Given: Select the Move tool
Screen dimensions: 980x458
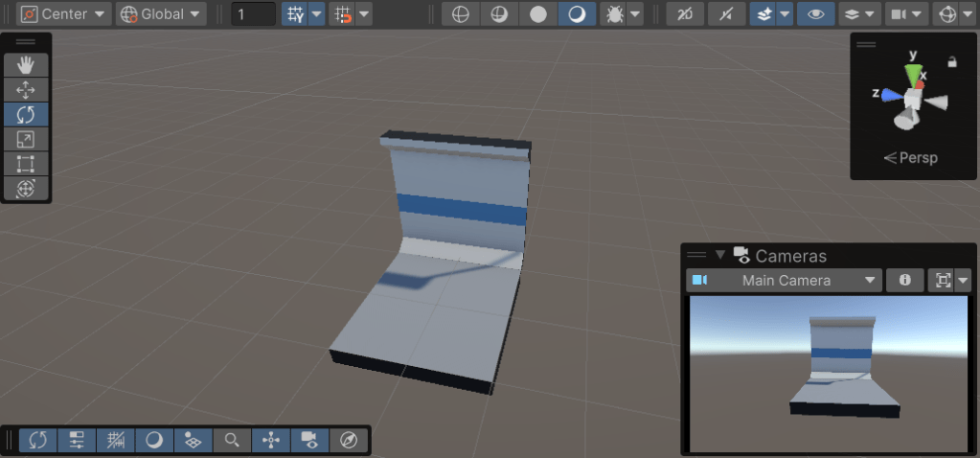Looking at the screenshot, I should click(26, 90).
